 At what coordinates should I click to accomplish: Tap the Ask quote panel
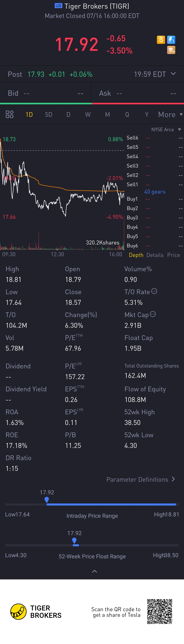point(138,93)
